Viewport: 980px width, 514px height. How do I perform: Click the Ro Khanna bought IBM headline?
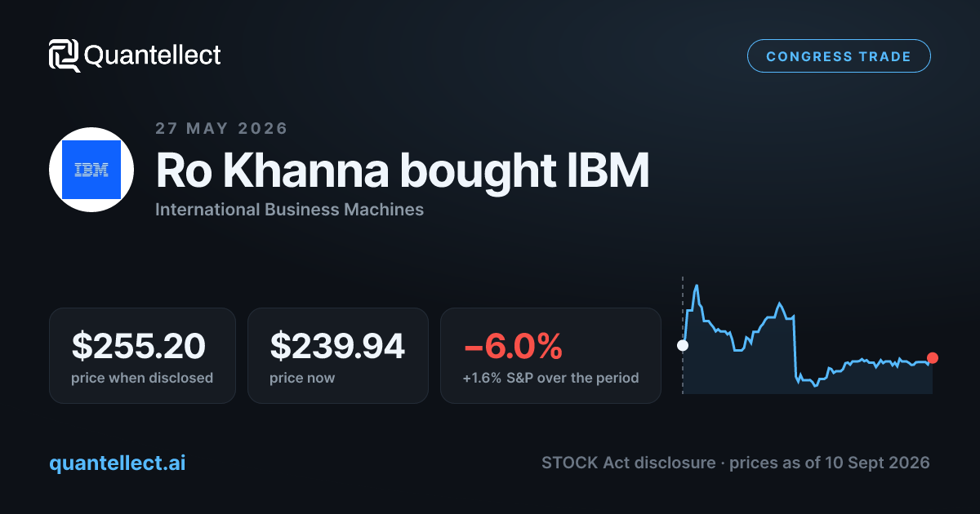tap(403, 171)
